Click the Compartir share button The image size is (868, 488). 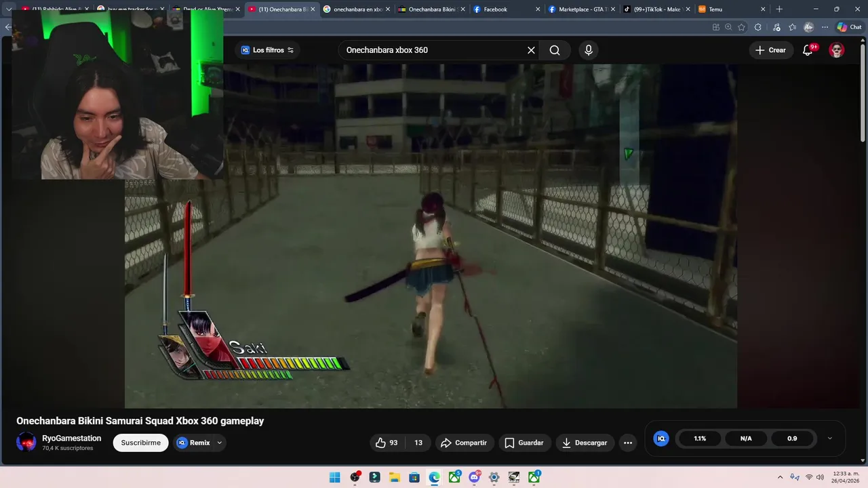464,443
